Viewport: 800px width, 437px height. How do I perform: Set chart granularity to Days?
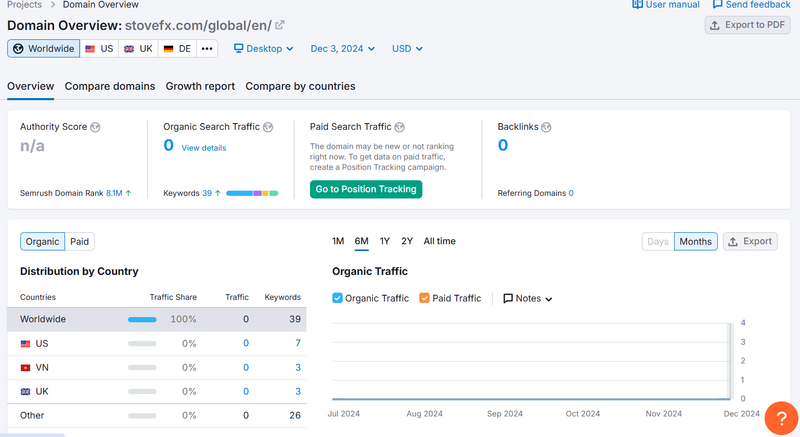click(658, 242)
